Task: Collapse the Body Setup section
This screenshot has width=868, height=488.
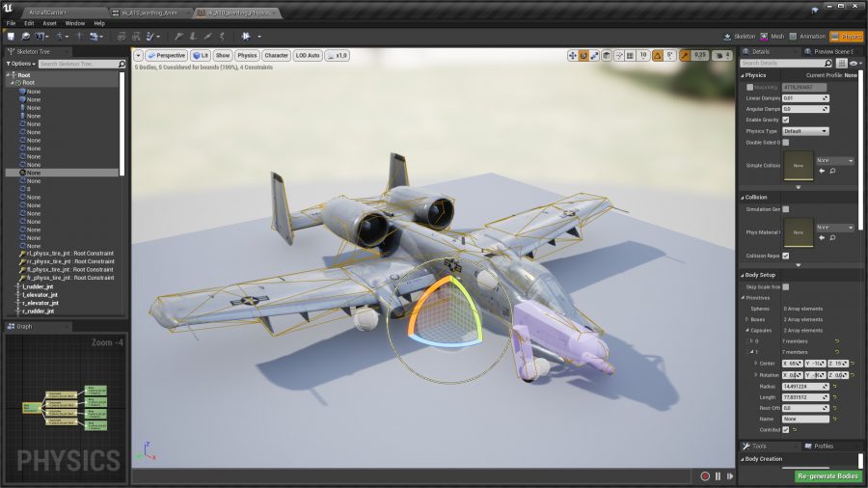Action: pyautogui.click(x=743, y=275)
